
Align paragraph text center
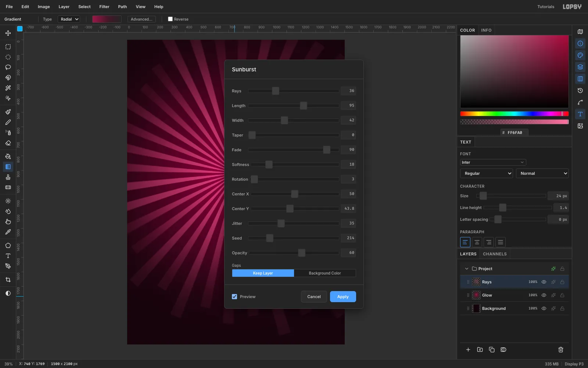click(477, 242)
